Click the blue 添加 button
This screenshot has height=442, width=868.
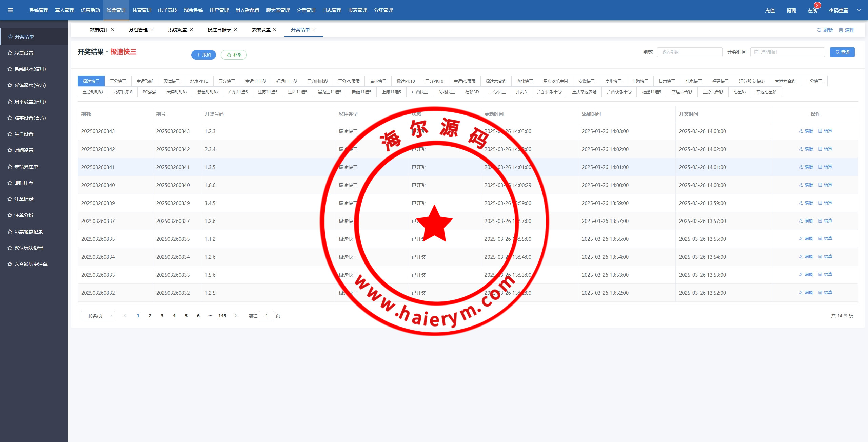pos(203,55)
